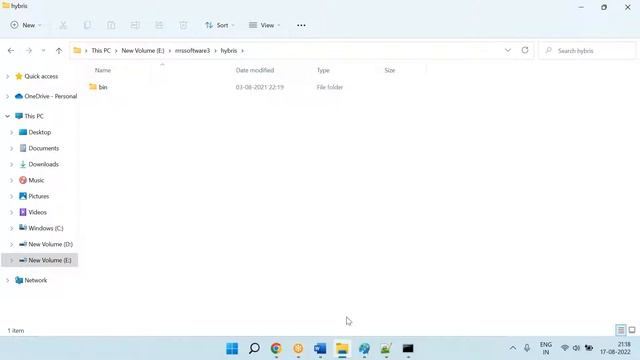Refresh the current folder
640x360 pixels.
(525, 50)
